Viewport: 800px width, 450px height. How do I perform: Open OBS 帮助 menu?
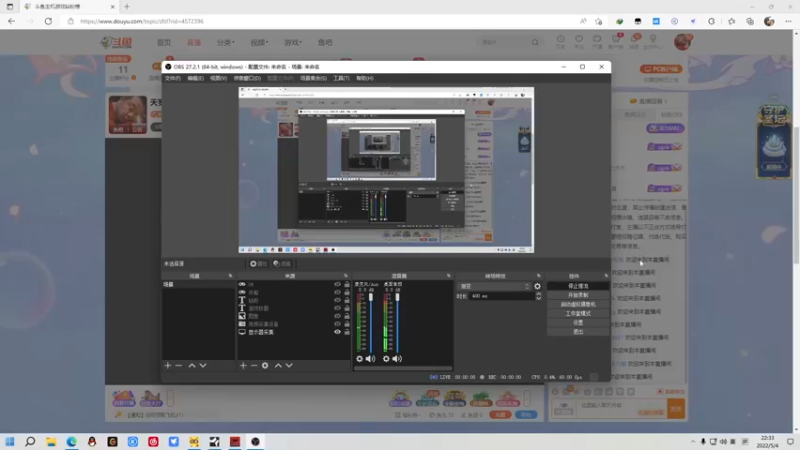point(365,78)
